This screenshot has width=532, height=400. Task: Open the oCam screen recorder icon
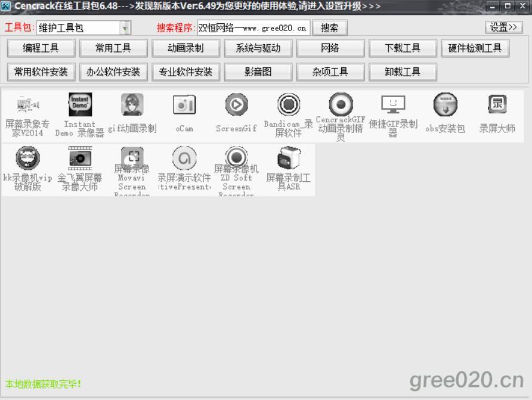click(184, 106)
